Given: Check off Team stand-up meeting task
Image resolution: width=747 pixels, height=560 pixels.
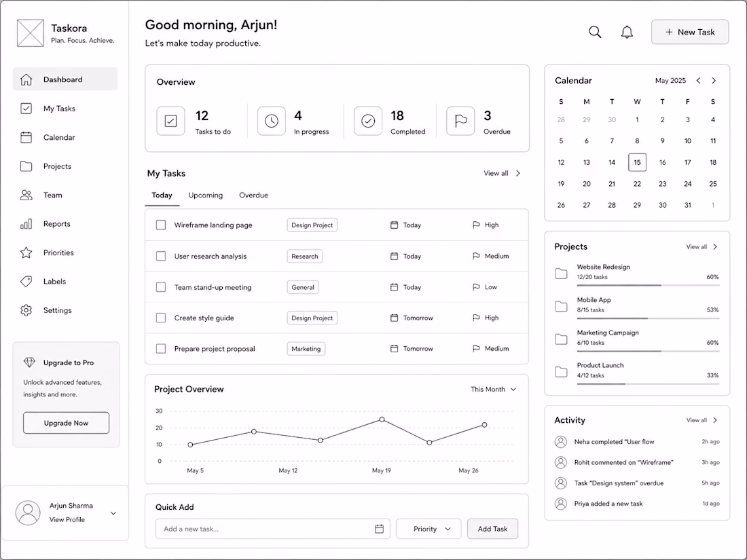Looking at the screenshot, I should click(x=161, y=287).
